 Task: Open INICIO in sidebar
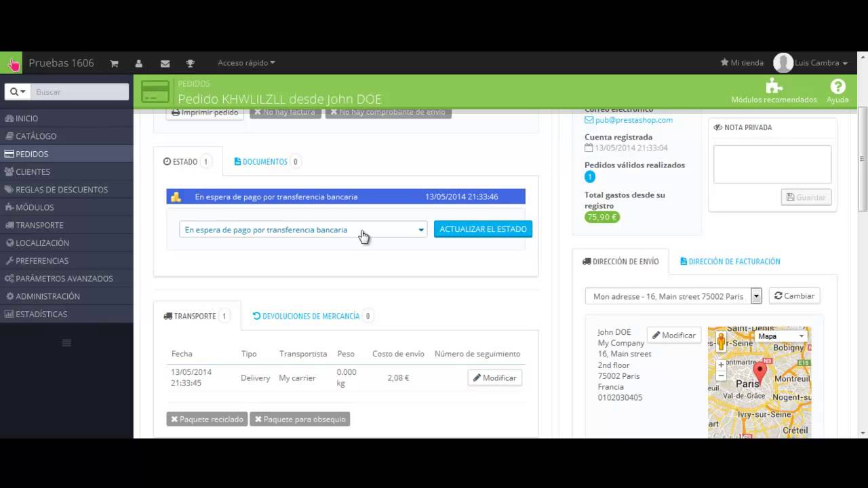coord(66,119)
